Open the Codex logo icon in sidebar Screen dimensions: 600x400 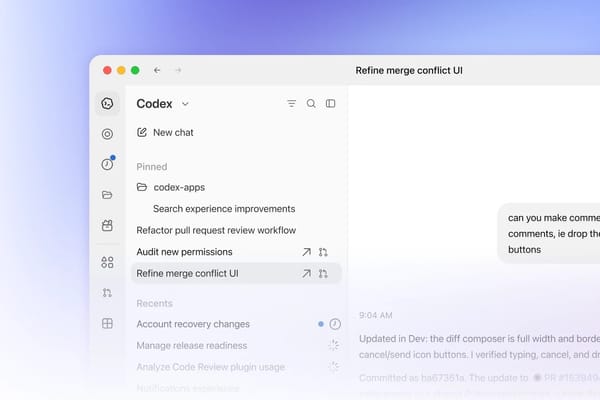(x=107, y=103)
